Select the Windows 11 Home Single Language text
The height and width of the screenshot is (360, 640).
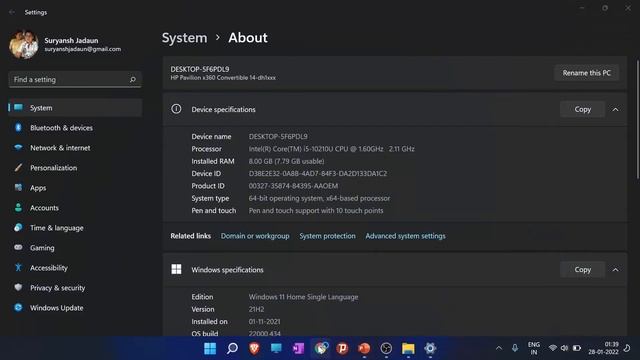click(303, 297)
